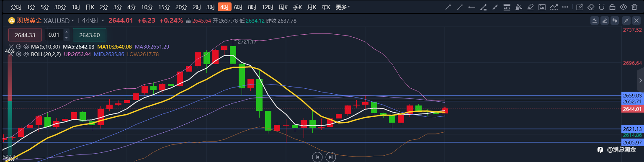This screenshot has height=162, width=644.
Task: Open the indicator button in chart header
Action: (595, 21)
